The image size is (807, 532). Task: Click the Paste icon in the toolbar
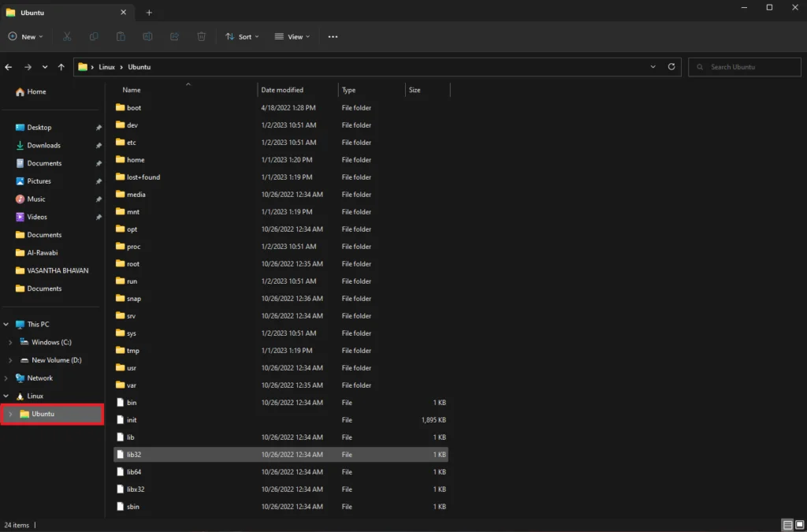click(x=121, y=36)
